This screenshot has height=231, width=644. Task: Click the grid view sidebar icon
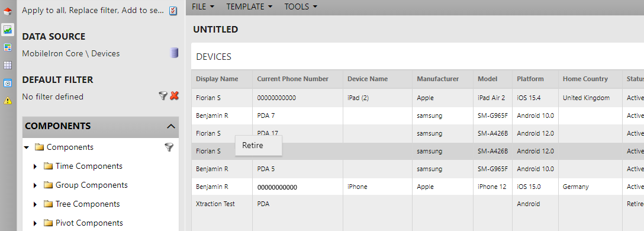click(x=7, y=65)
